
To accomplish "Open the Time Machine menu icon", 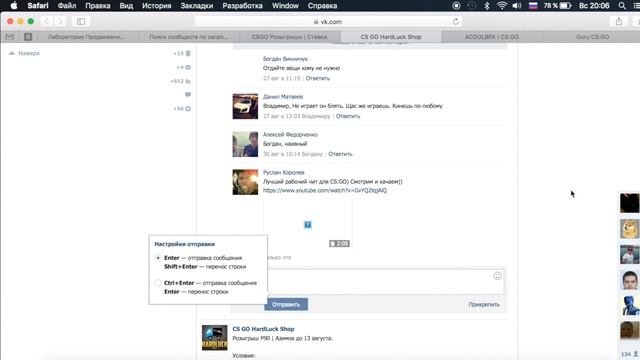I will 471,6.
